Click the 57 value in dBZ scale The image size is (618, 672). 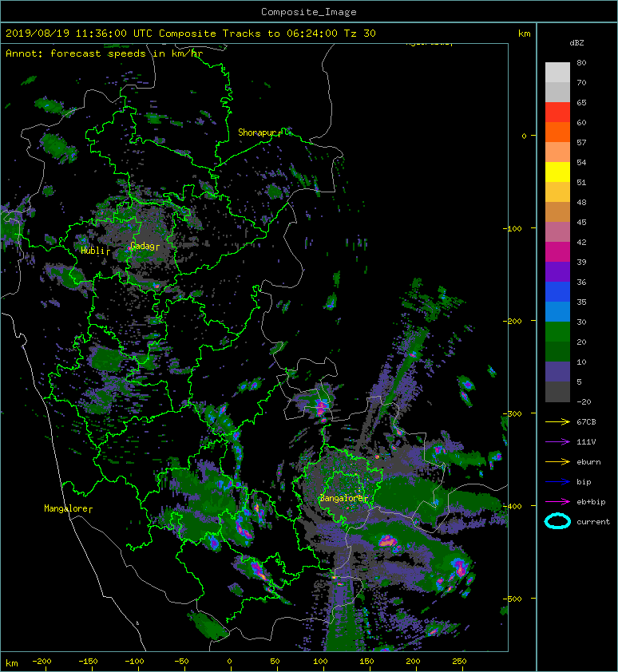click(x=581, y=142)
